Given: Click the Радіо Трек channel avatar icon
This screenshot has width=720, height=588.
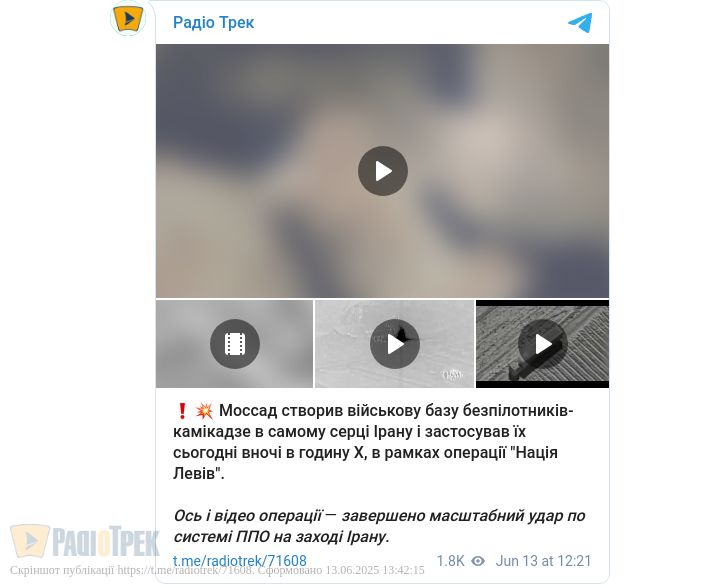Looking at the screenshot, I should pyautogui.click(x=128, y=18).
